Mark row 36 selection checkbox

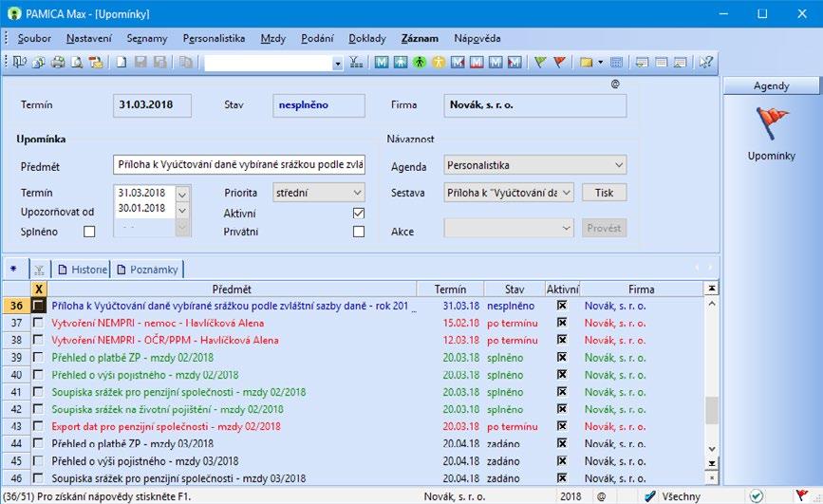click(x=38, y=305)
